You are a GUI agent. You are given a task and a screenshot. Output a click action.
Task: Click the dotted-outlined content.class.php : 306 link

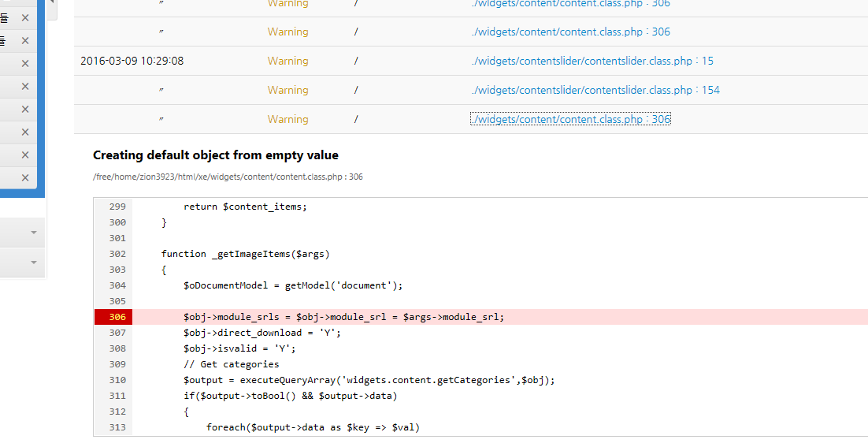pos(570,119)
